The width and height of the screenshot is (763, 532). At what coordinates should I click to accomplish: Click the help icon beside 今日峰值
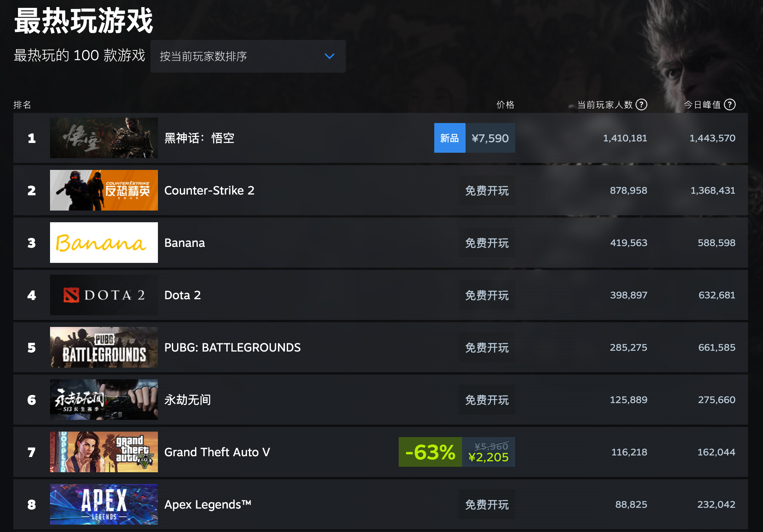pos(730,105)
